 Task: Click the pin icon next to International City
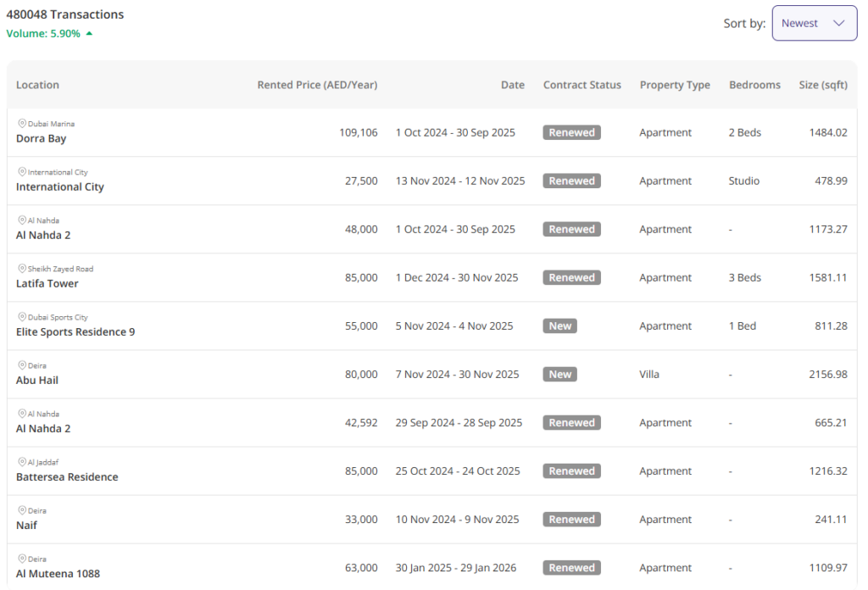coord(22,172)
